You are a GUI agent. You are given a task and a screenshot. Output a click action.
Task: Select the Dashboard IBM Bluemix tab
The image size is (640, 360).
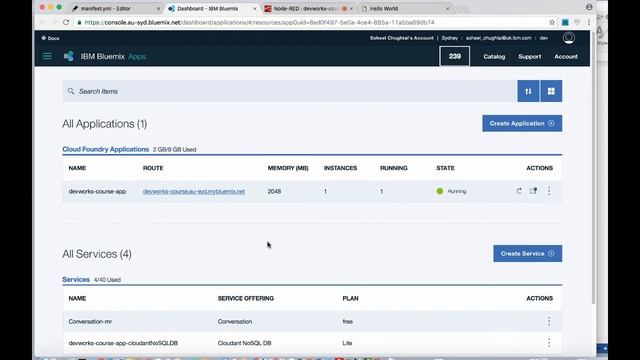[212, 8]
